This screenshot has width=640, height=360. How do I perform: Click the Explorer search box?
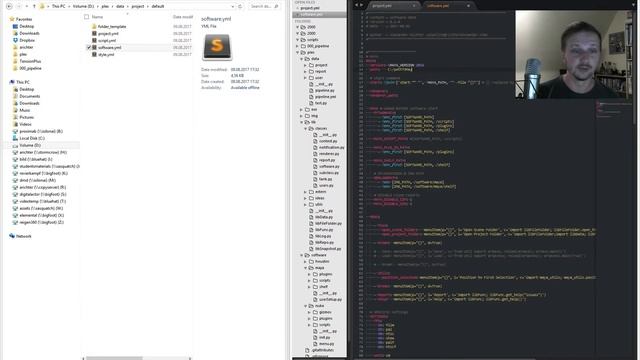[x=264, y=7]
